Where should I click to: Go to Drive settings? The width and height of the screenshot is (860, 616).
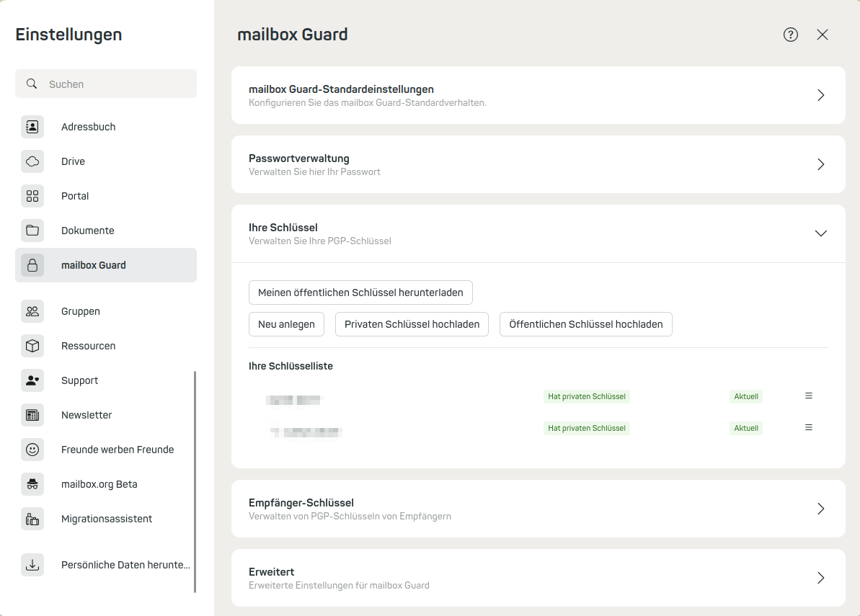click(106, 161)
